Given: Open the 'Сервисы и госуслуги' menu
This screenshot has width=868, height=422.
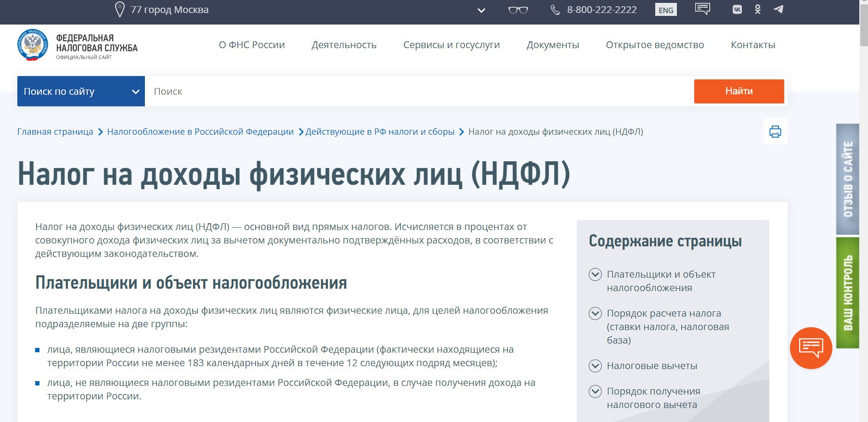Looking at the screenshot, I should tap(451, 45).
